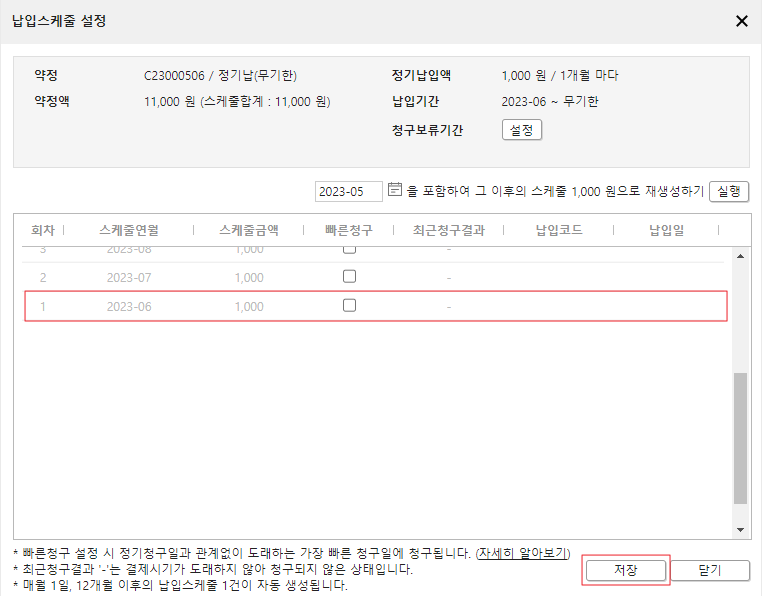Click the 2023-05 date input field
The height and width of the screenshot is (596, 762).
point(348,192)
